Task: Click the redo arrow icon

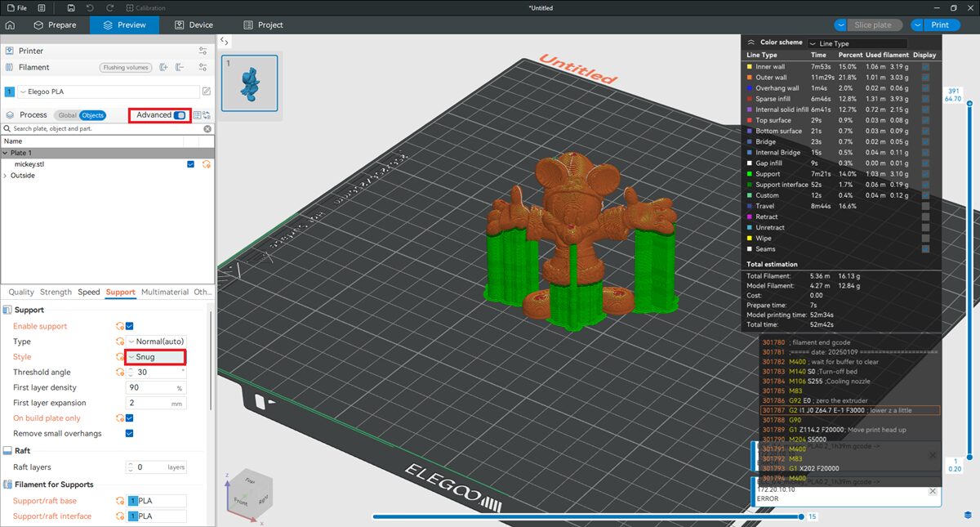Action: [x=110, y=7]
